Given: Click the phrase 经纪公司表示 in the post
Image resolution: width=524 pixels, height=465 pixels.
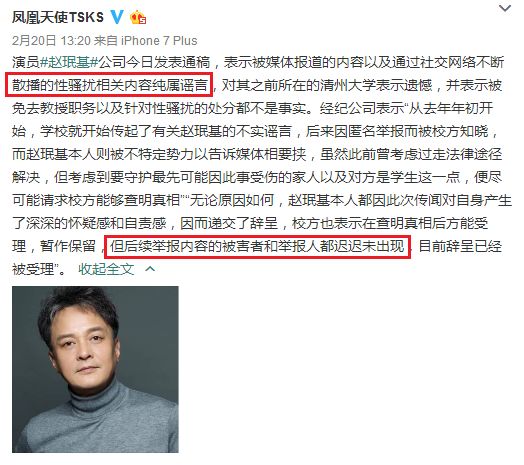Looking at the screenshot, I should pyautogui.click(x=362, y=108).
